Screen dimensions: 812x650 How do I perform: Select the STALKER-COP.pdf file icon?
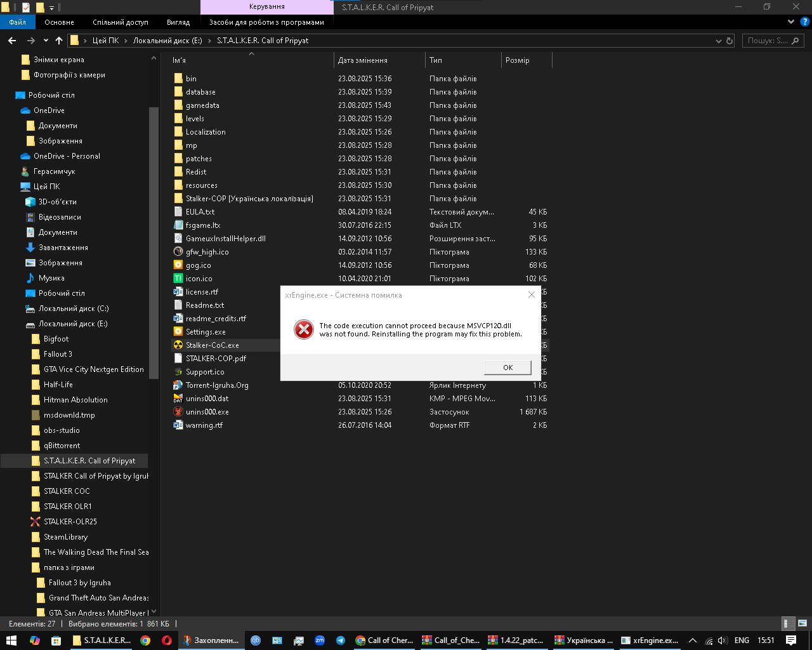(178, 359)
